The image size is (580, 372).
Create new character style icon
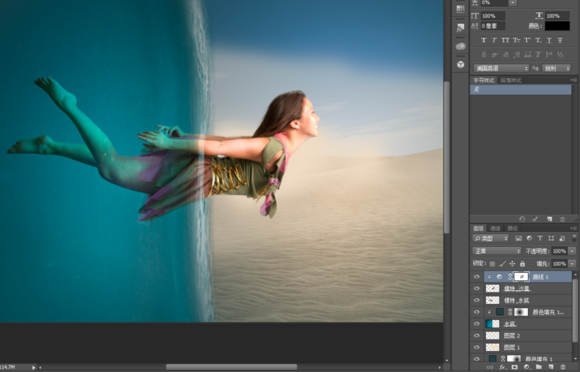coord(549,219)
